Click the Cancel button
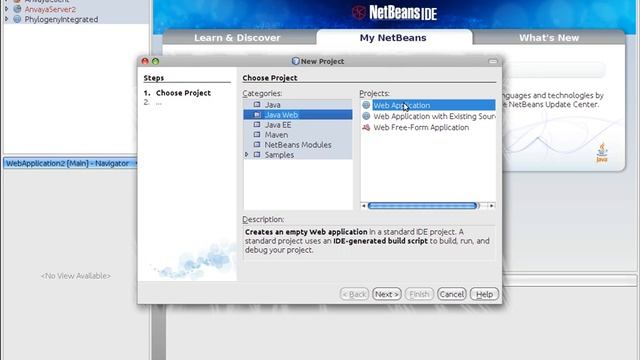Screen dimensions: 640x360 (x=451, y=294)
